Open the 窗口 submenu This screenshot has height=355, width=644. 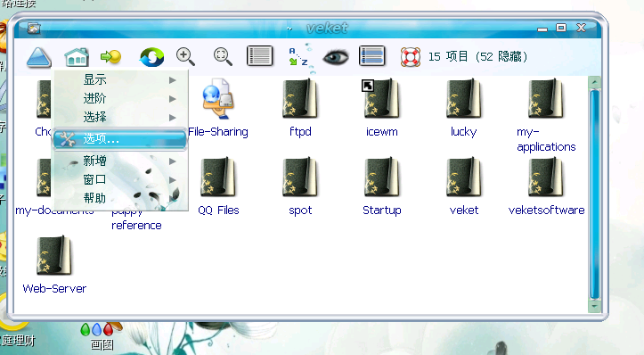[x=120, y=180]
